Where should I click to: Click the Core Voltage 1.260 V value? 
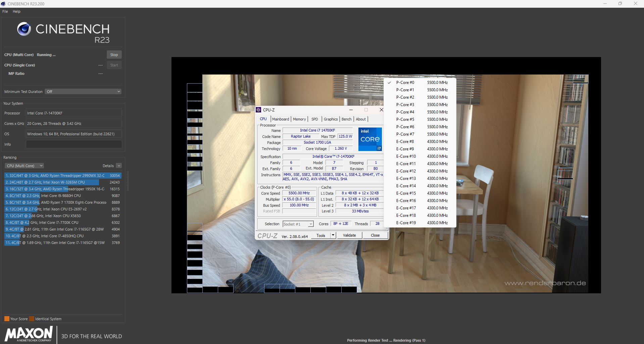(341, 148)
